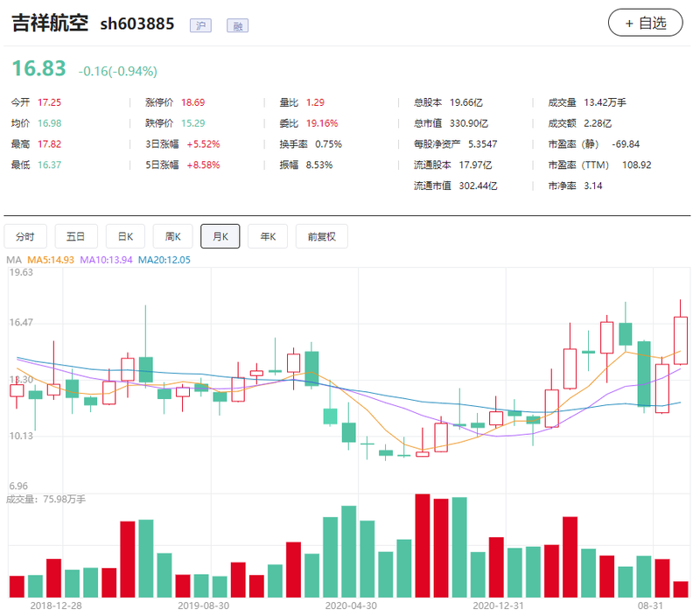
Task: Click the 2020-04-30 date axis label
Action: (351, 605)
